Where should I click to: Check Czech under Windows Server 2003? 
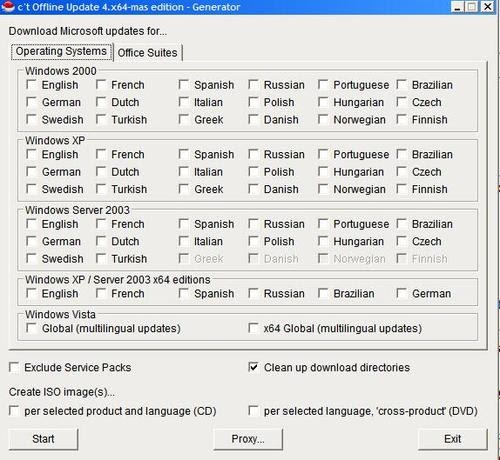coord(402,241)
